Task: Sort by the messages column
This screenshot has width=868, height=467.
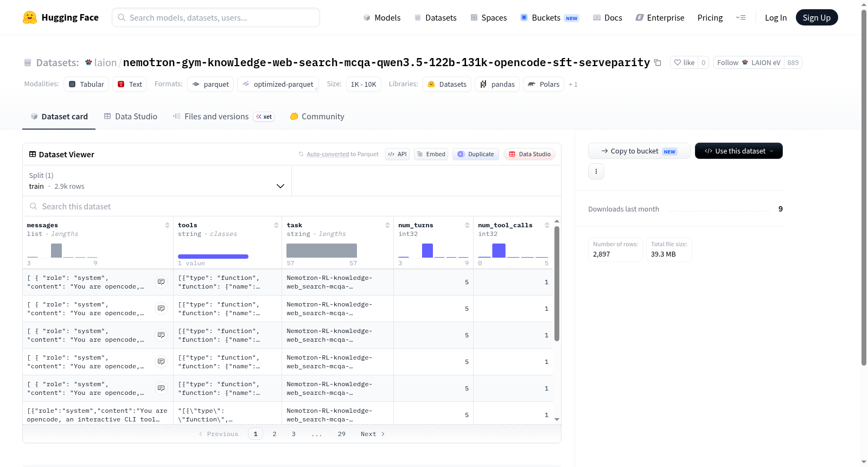Action: [167, 225]
